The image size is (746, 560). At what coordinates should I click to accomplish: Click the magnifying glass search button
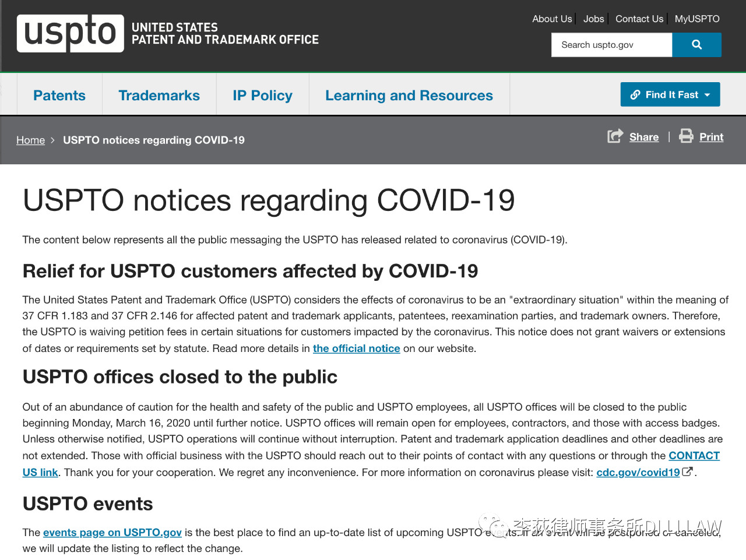tap(696, 45)
